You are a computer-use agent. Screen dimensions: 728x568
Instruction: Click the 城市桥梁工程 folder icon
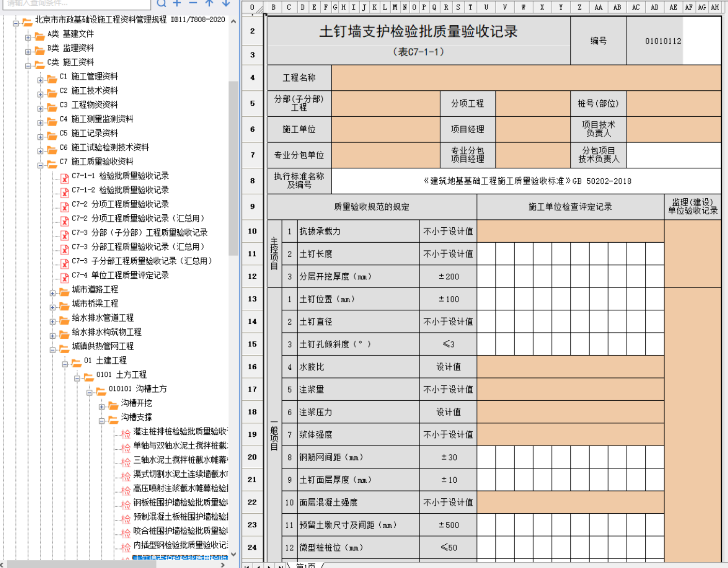[x=64, y=306]
